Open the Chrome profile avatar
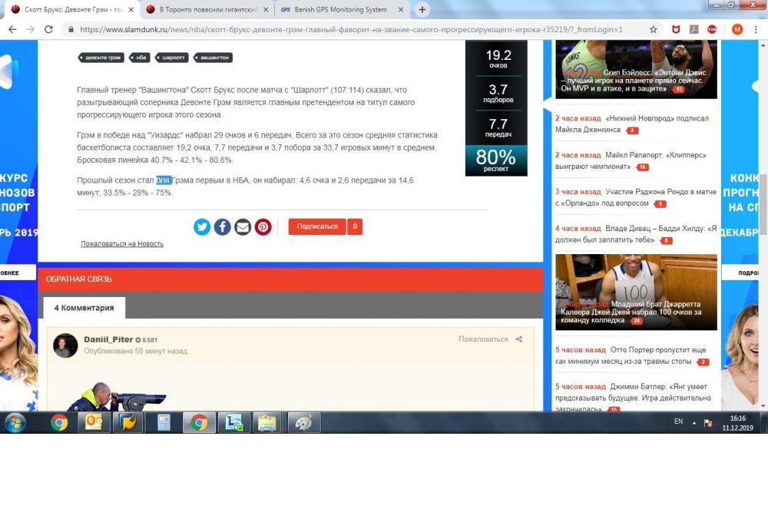 tap(737, 29)
